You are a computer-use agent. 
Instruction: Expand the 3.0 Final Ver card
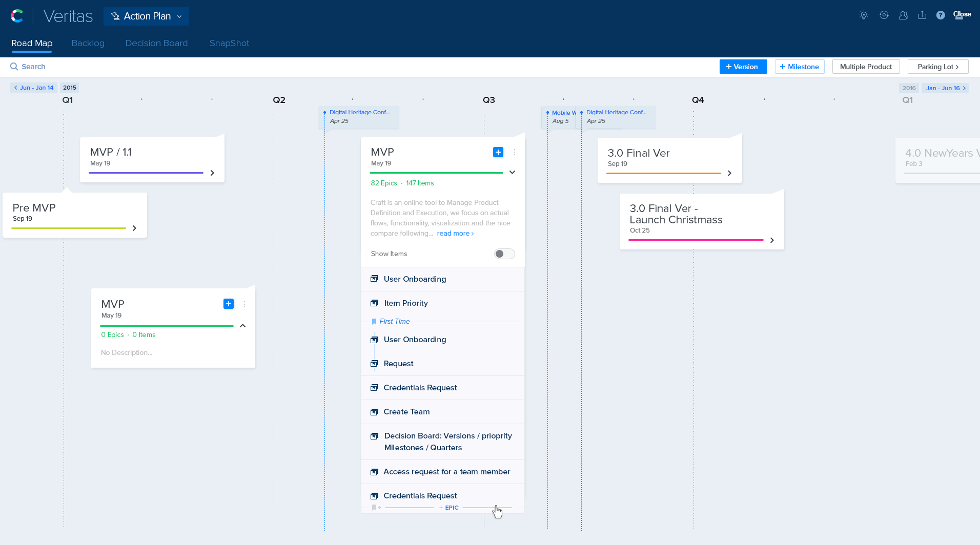729,173
